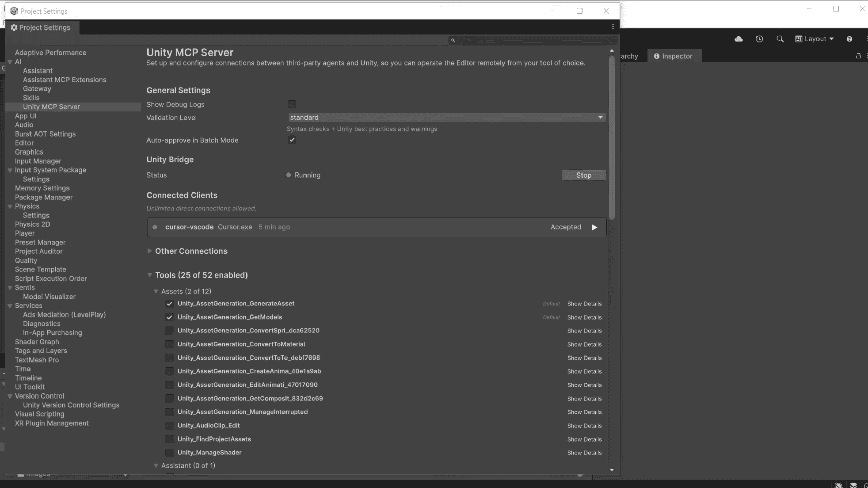The height and width of the screenshot is (488, 868).
Task: Open the help question mark icon
Action: coord(849,39)
